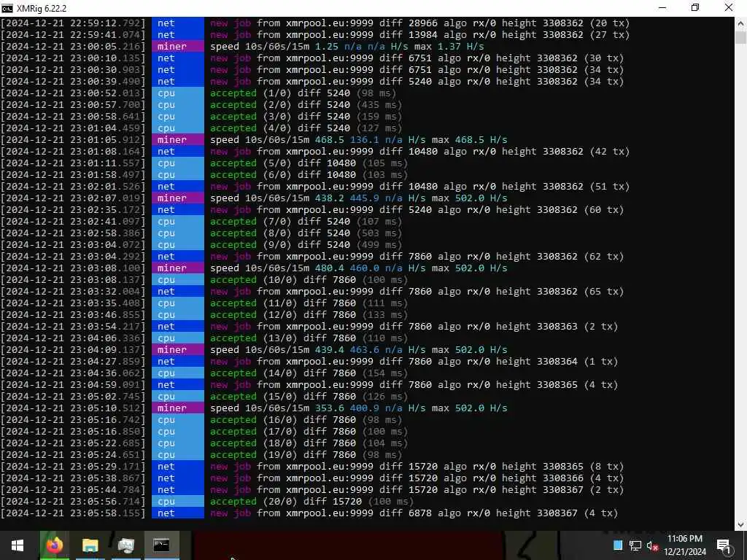Click new job line with height 3308363

(x=309, y=327)
